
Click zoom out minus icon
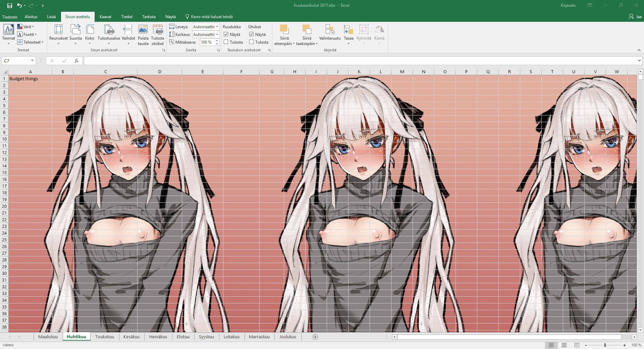point(586,345)
